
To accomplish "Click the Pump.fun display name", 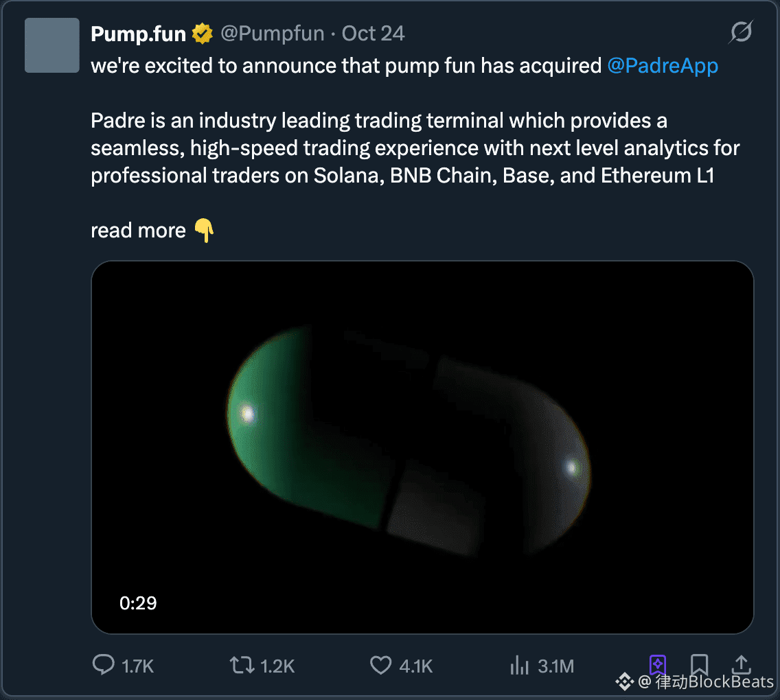I will pos(138,34).
